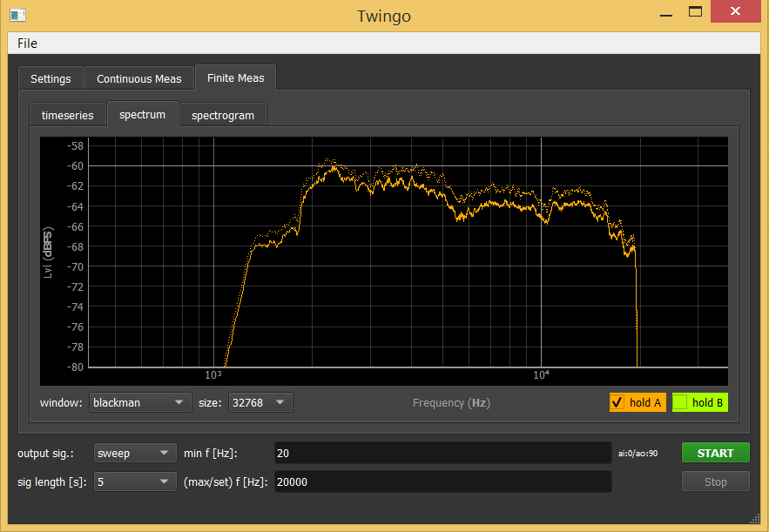Viewport: 769px width, 532px height.
Task: Click the (max/set) f [Hz] field
Action: point(443,482)
